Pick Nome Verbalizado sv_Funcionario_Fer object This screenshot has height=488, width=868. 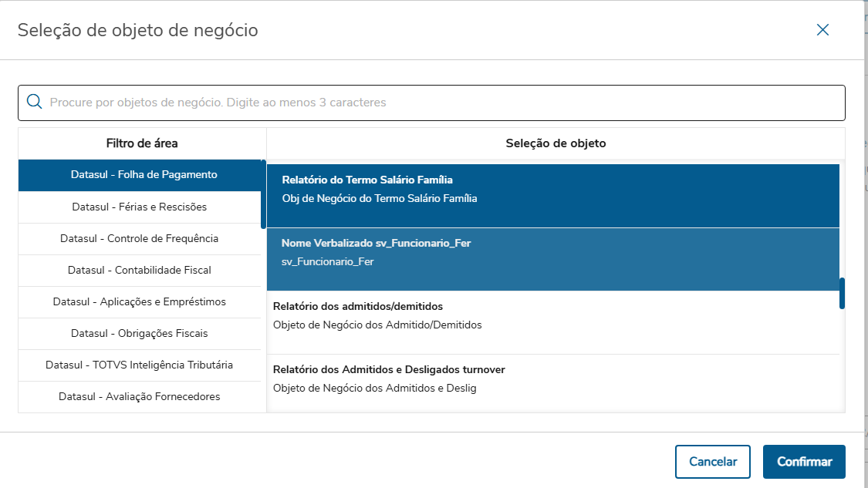tap(552, 252)
